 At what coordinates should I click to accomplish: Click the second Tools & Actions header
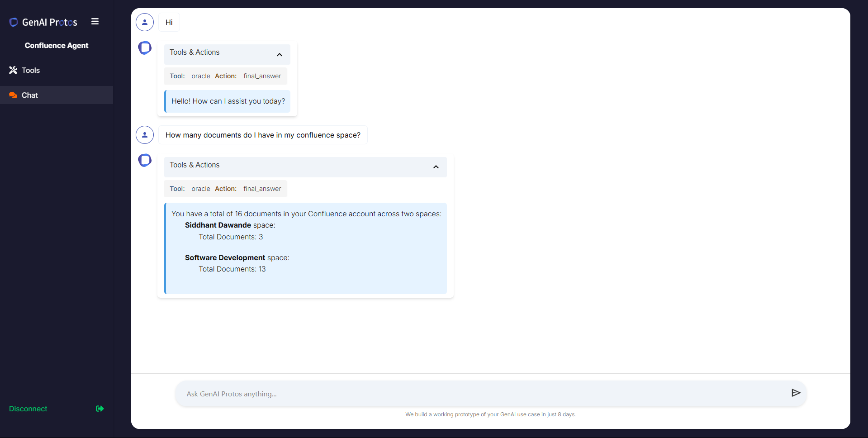click(x=305, y=167)
